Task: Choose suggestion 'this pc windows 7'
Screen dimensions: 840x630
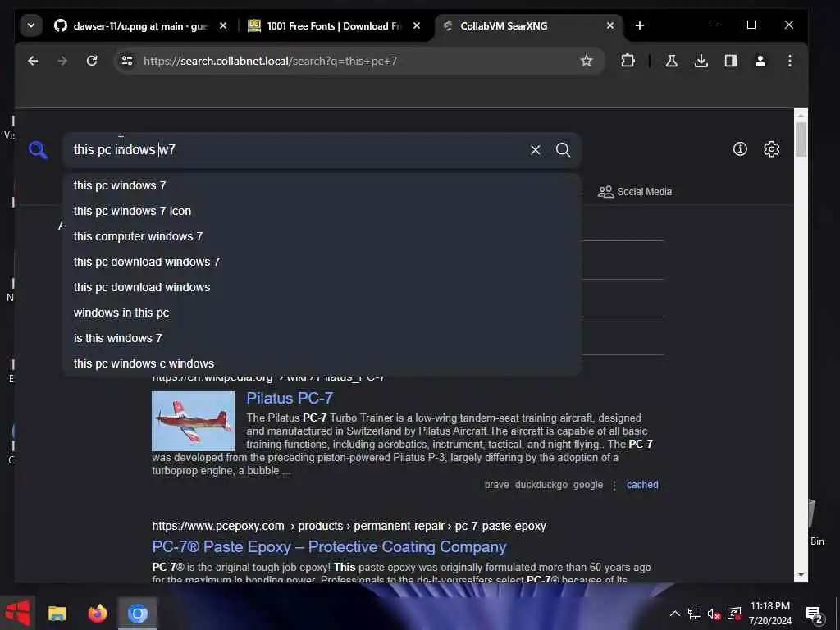Action: (322, 185)
